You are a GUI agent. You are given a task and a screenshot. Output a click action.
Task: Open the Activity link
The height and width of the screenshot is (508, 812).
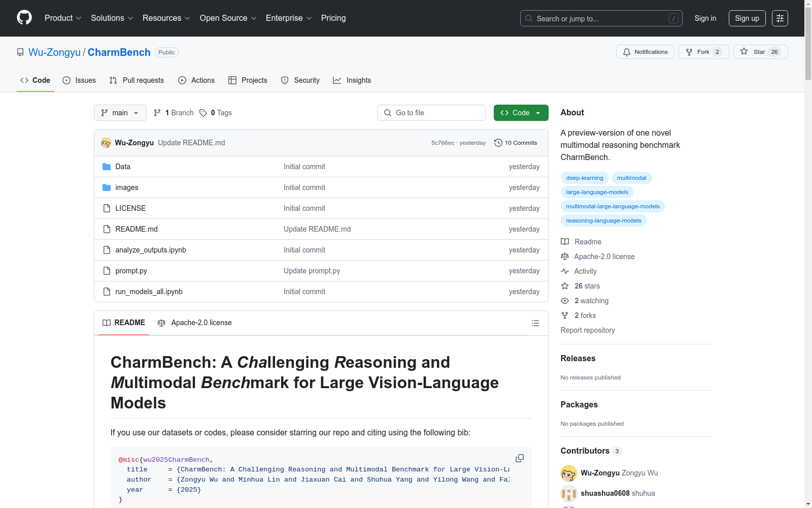(579, 271)
